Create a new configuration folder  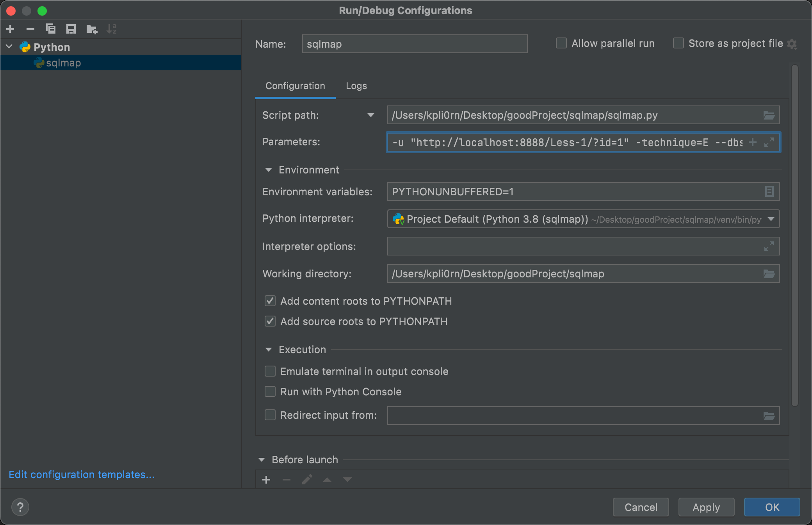[92, 29]
